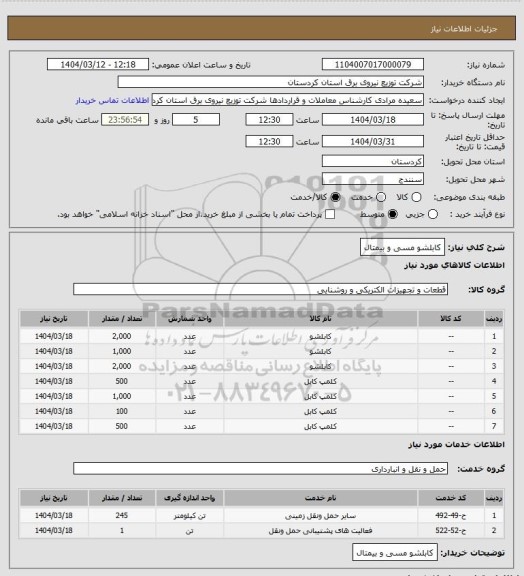Select goods row 4 کلمپ کابل name cell
This screenshot has width=524, height=576.
[x=320, y=381]
